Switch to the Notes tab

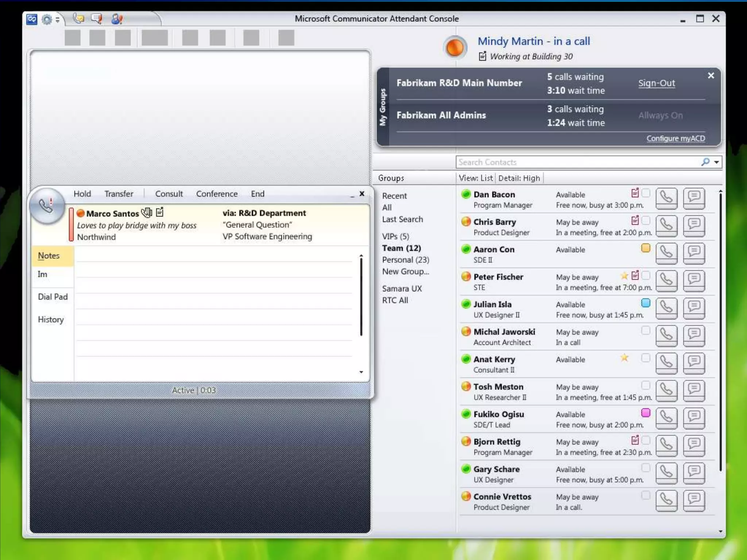pyautogui.click(x=53, y=256)
